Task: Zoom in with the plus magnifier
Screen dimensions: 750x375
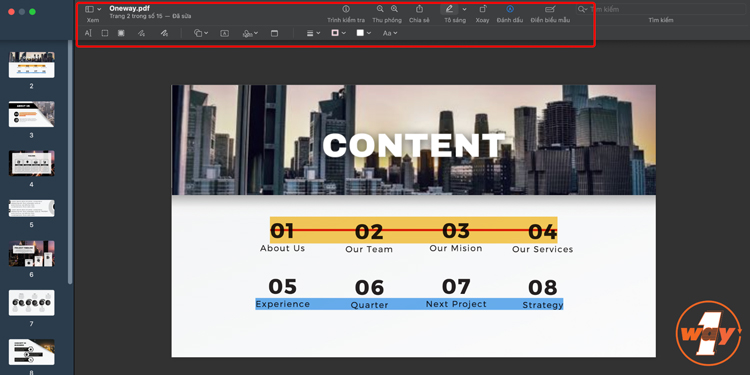Action: [x=394, y=9]
